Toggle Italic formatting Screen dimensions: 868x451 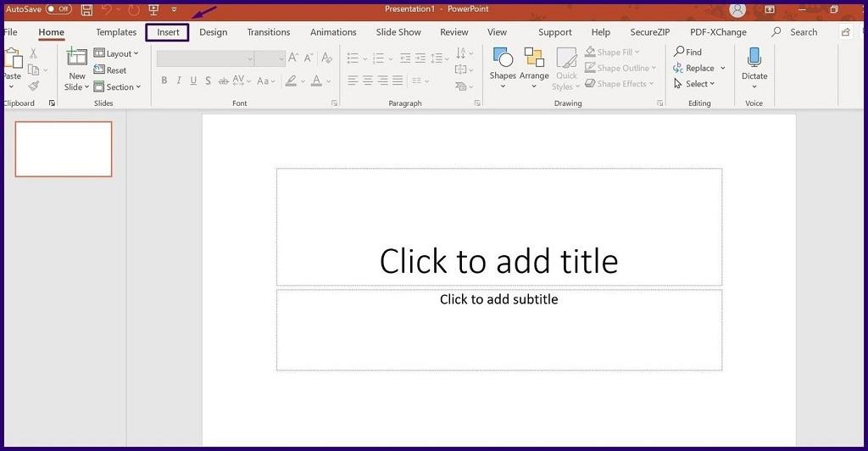179,81
